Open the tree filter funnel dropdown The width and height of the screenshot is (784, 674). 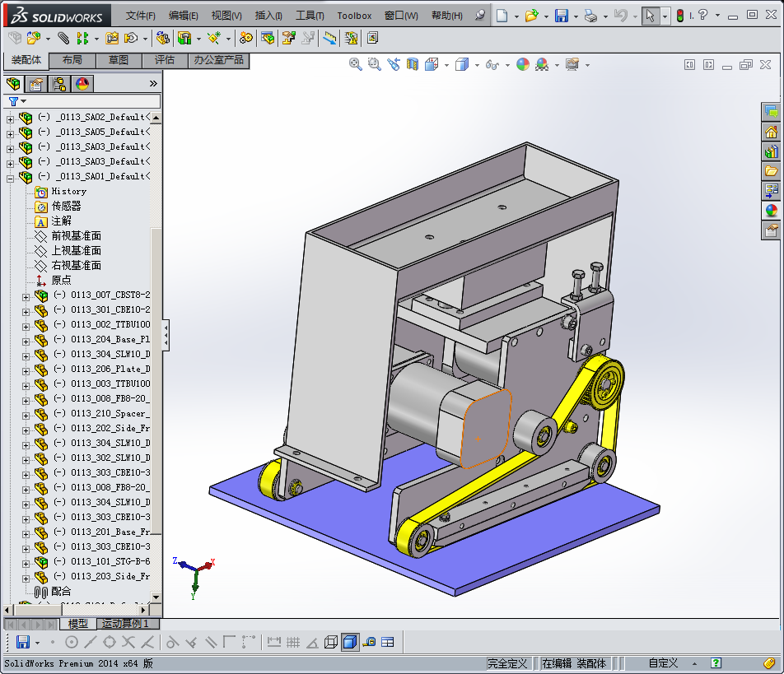16,101
